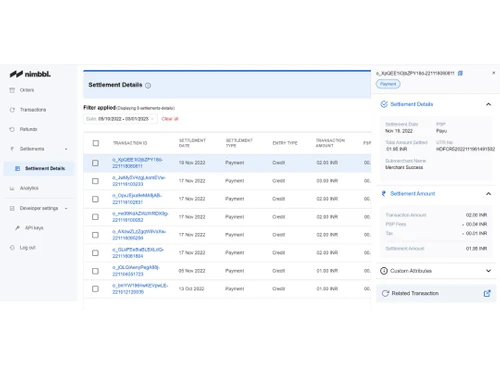Click the rupee icon of Settlement Amount section
The width and height of the screenshot is (500, 375).
click(x=384, y=193)
